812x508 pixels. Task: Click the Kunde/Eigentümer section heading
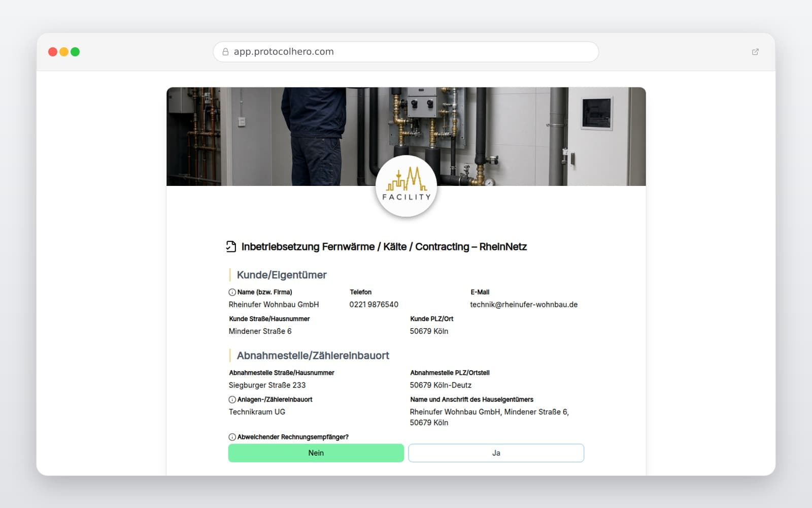point(282,275)
